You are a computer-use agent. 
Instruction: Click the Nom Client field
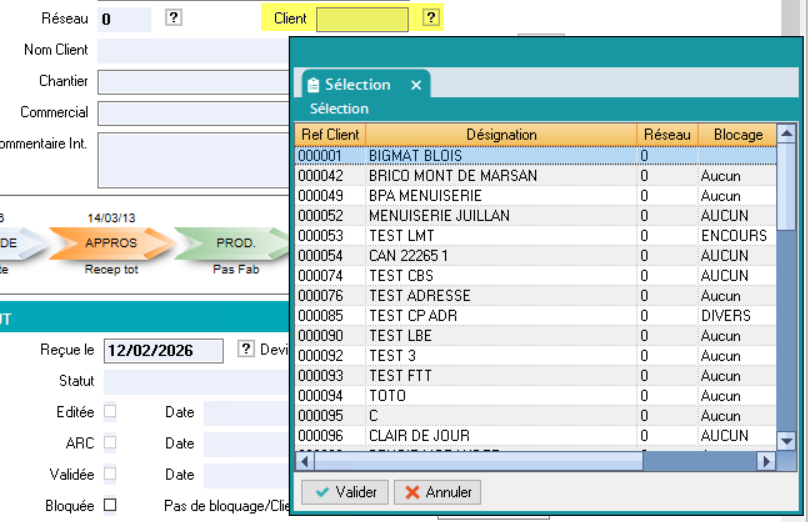[194, 51]
